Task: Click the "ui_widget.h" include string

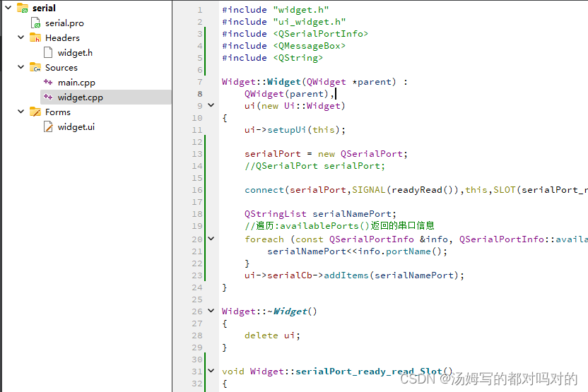Action: tap(310, 22)
